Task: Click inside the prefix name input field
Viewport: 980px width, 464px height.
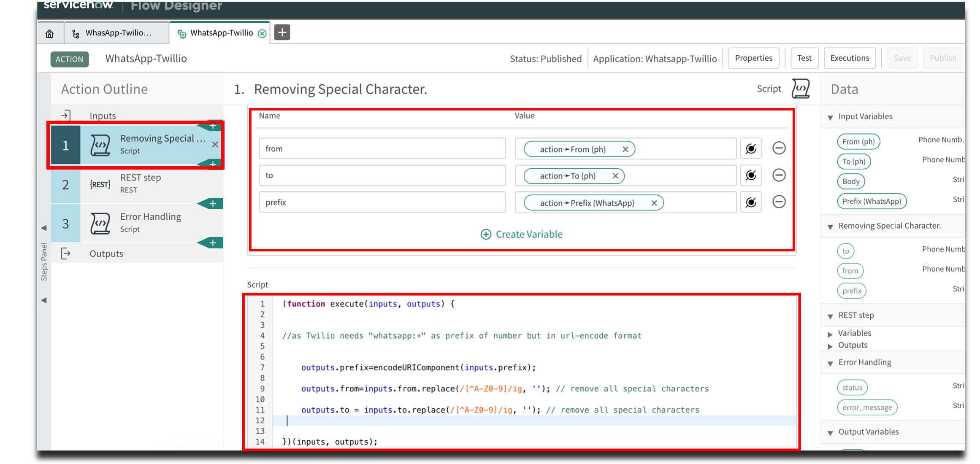Action: pos(381,202)
